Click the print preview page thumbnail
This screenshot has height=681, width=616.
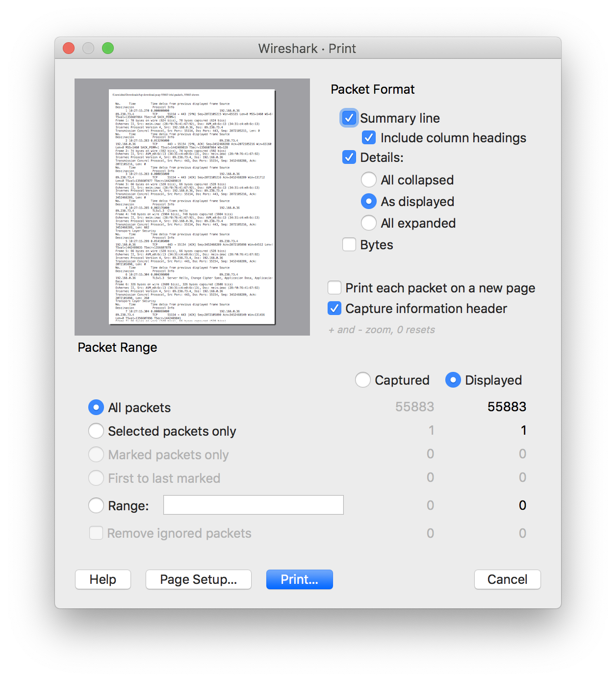tap(192, 207)
